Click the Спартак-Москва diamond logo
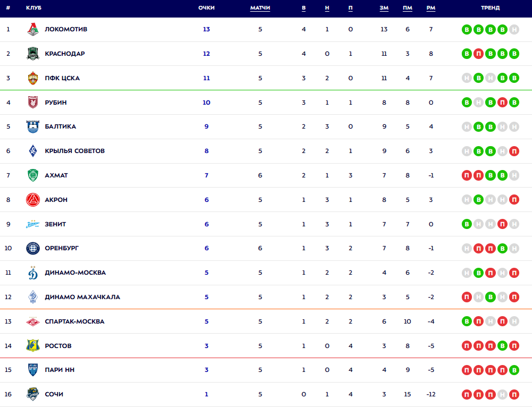Image resolution: width=532 pixels, height=407 pixels. [x=33, y=321]
